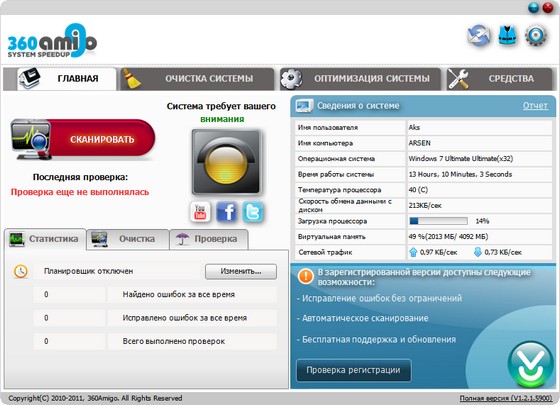Click the yellow status indicator light

click(x=226, y=162)
